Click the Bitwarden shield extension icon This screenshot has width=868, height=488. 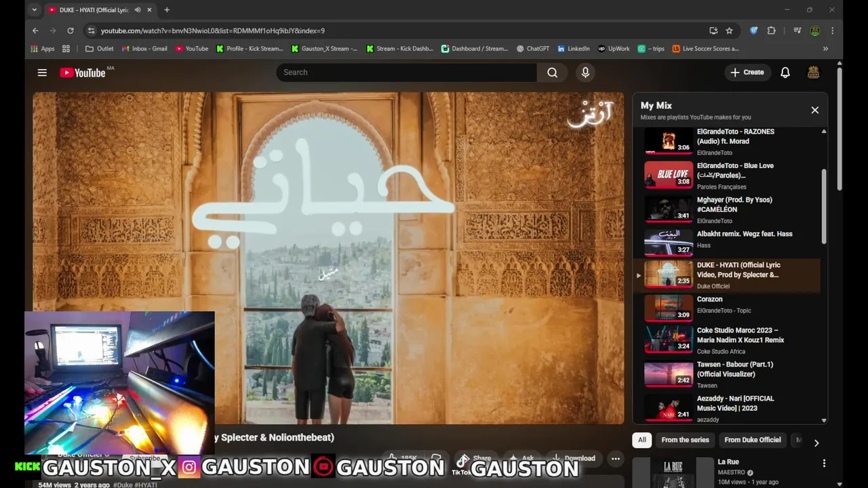point(753,30)
